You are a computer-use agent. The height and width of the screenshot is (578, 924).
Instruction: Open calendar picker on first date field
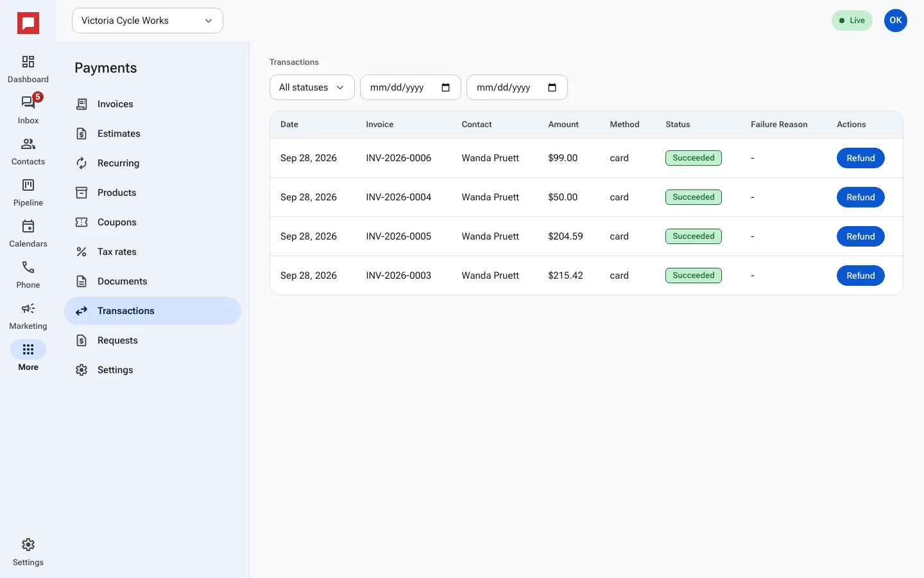click(x=446, y=87)
